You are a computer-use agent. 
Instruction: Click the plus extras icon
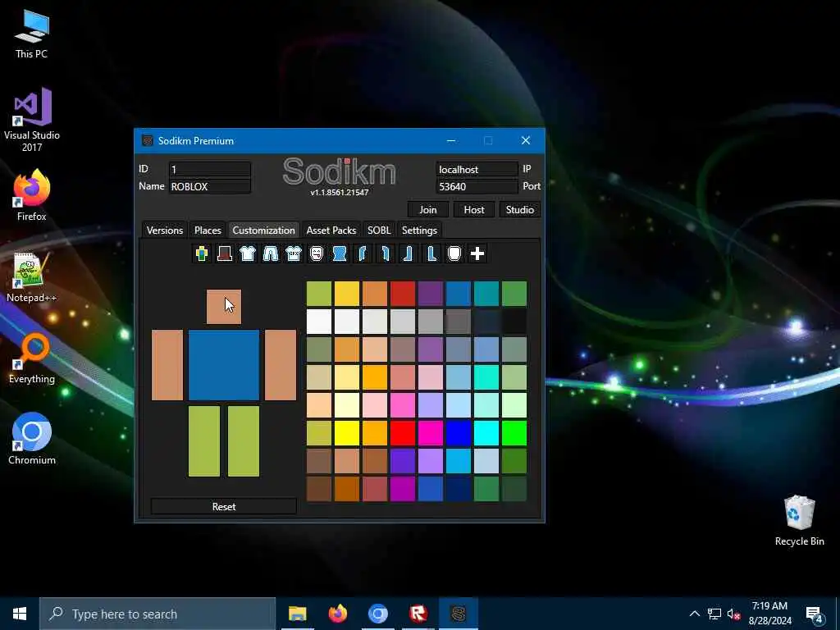(x=477, y=253)
